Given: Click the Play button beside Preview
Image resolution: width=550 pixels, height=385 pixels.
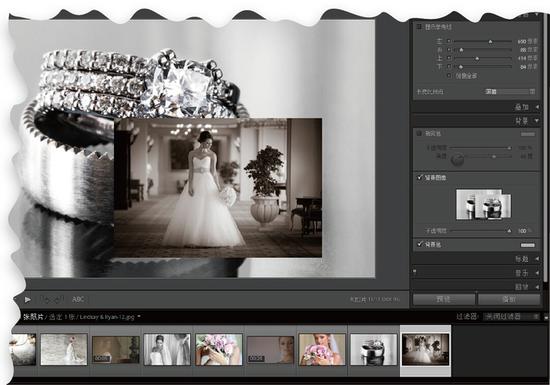Looking at the screenshot, I should [x=509, y=299].
